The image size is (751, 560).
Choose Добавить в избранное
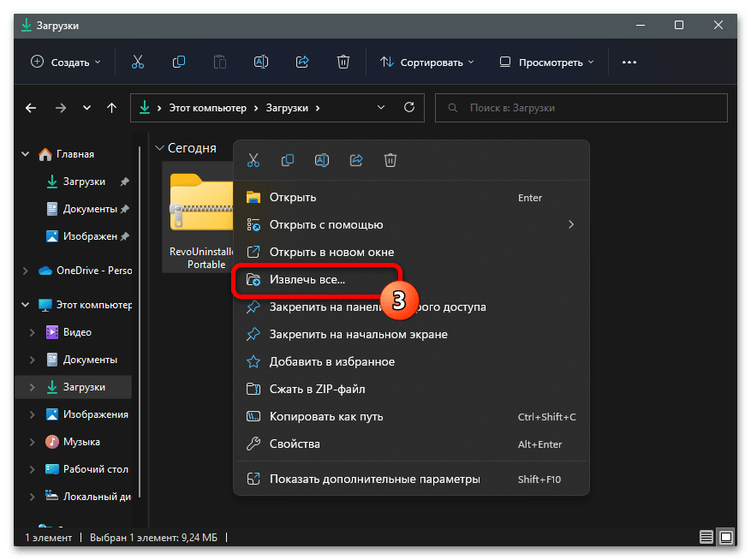[x=411, y=361]
